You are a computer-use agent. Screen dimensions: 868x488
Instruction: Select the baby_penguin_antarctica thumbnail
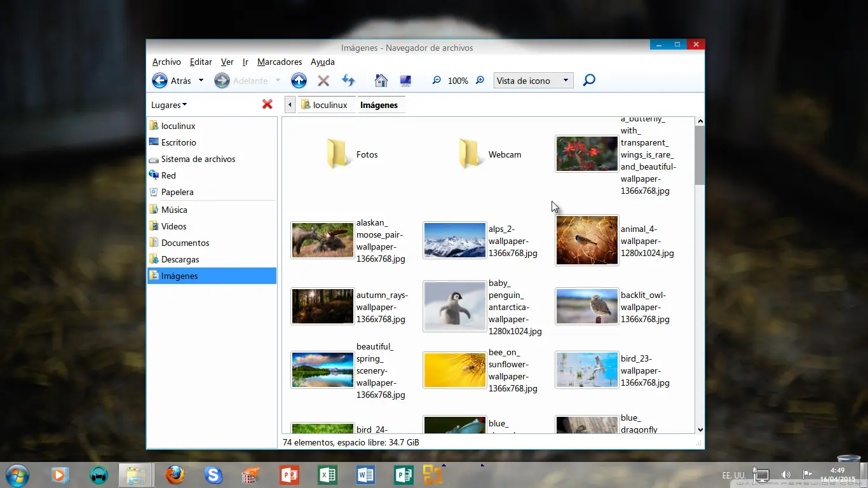454,306
